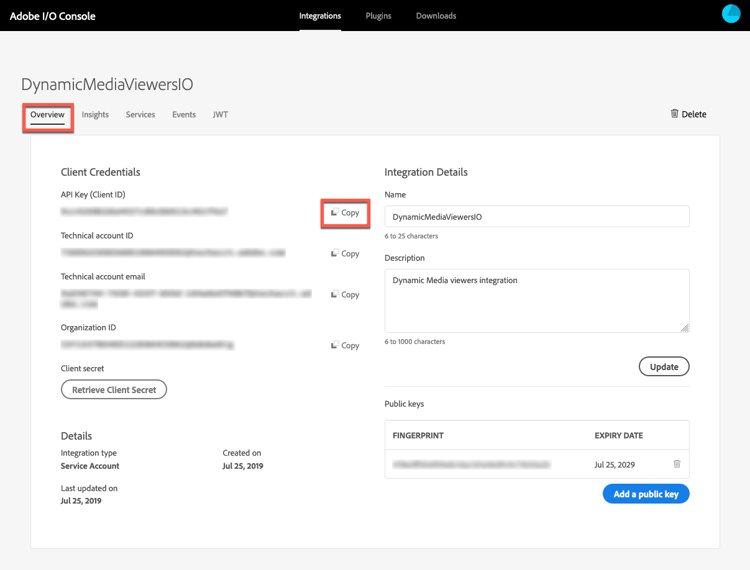Switch to the JWT tab
Image resolution: width=750 pixels, height=570 pixels.
[221, 115]
